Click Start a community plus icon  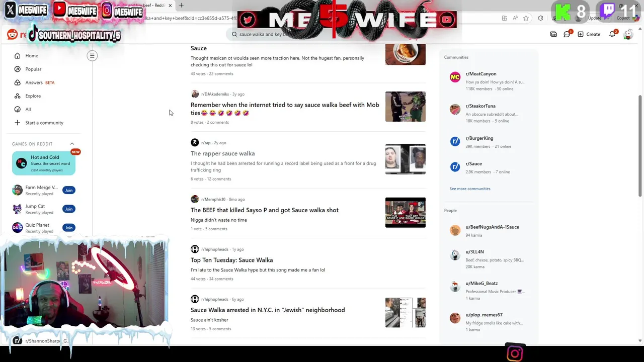(x=18, y=123)
